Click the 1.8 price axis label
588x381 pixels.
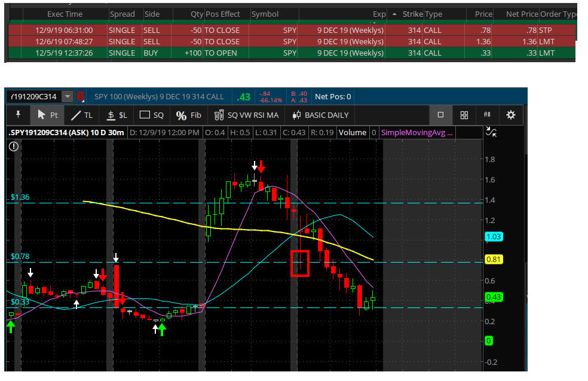tap(490, 160)
